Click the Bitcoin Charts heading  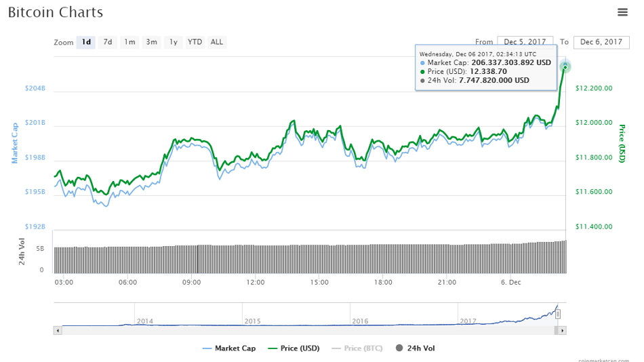[x=56, y=12]
